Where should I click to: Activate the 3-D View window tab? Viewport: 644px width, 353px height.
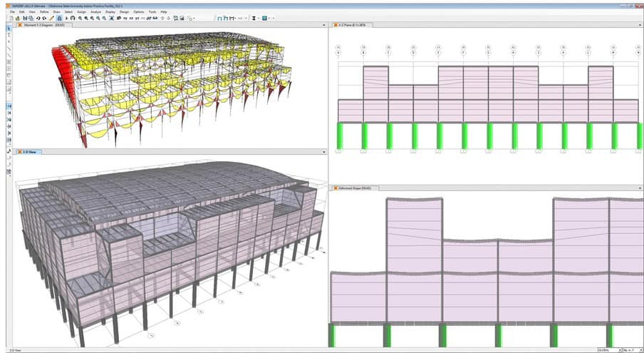28,152
